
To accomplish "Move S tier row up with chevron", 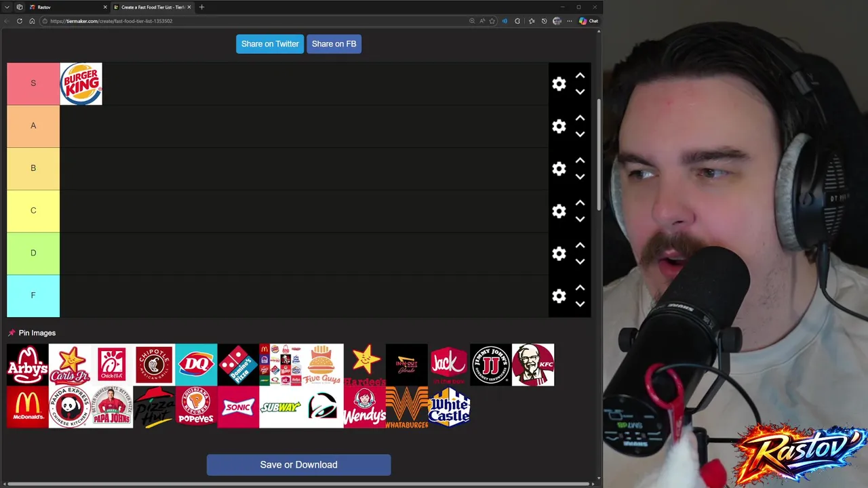I will point(580,76).
